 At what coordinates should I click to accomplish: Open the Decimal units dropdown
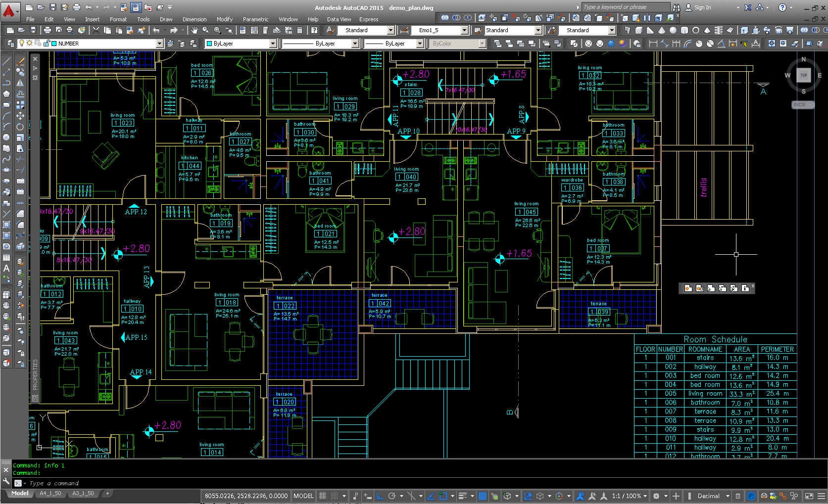pyautogui.click(x=727, y=496)
